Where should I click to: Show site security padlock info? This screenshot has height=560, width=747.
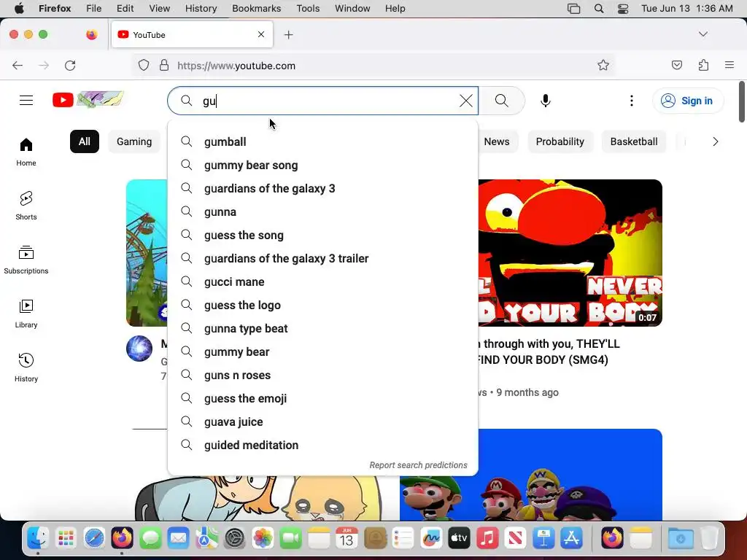(x=164, y=65)
